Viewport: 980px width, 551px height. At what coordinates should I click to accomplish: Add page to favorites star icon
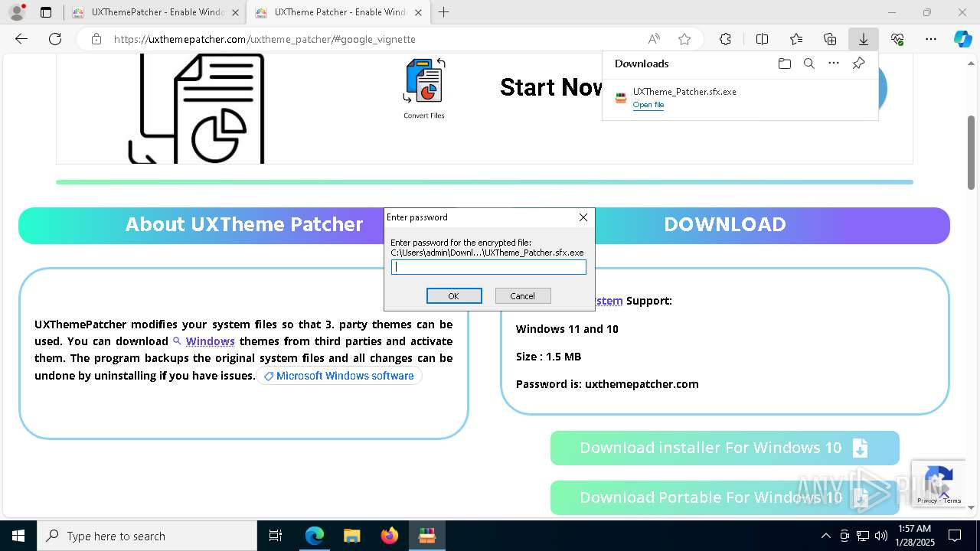pyautogui.click(x=684, y=39)
